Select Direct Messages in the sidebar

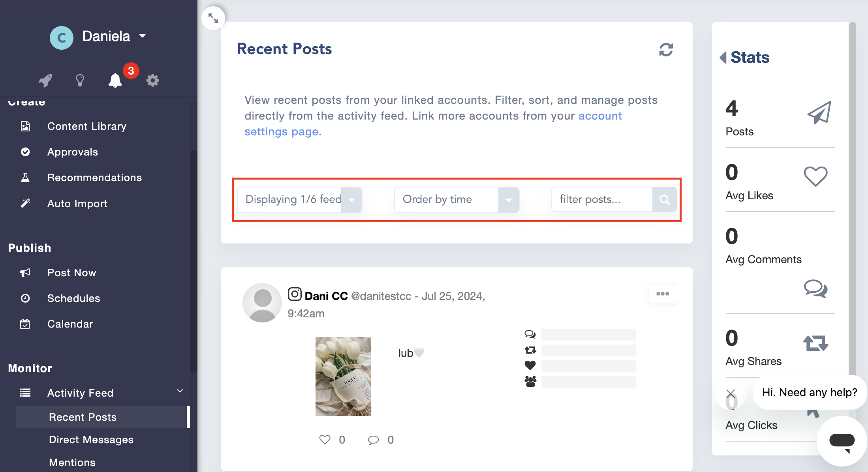coord(91,440)
